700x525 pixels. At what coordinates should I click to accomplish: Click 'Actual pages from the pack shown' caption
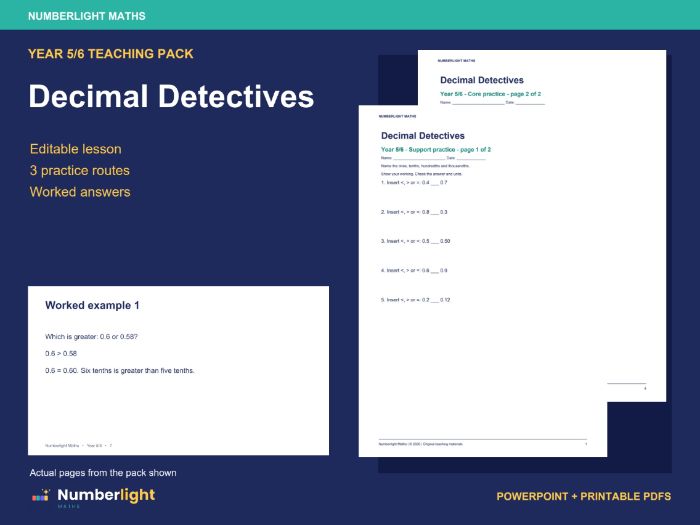[x=103, y=473]
